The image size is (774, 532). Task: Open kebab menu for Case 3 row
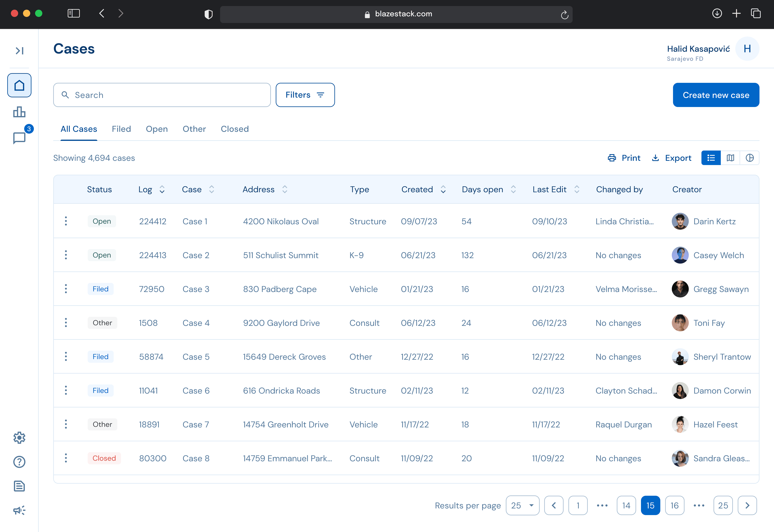66,289
